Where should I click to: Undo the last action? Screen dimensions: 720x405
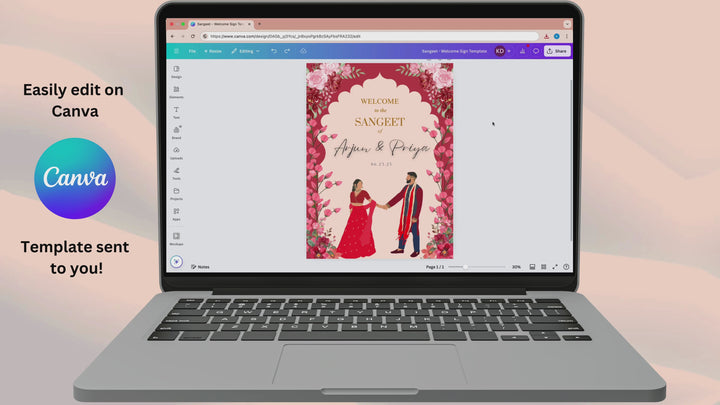pos(274,51)
